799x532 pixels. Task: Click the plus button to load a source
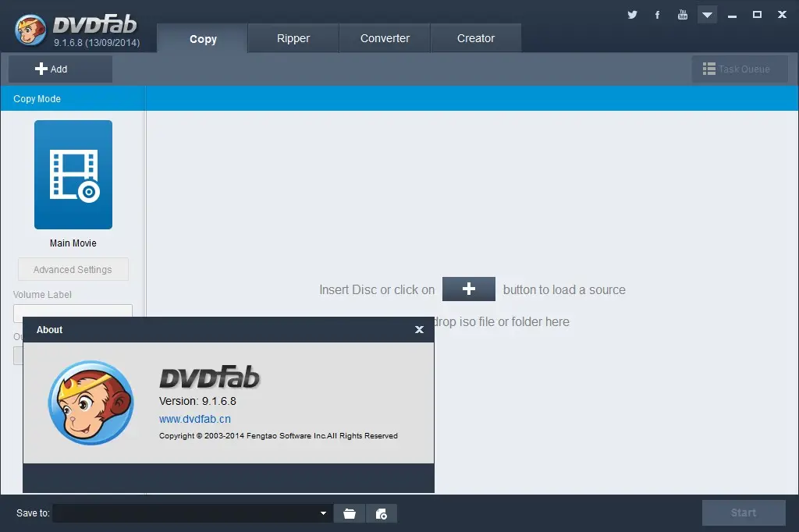point(469,289)
